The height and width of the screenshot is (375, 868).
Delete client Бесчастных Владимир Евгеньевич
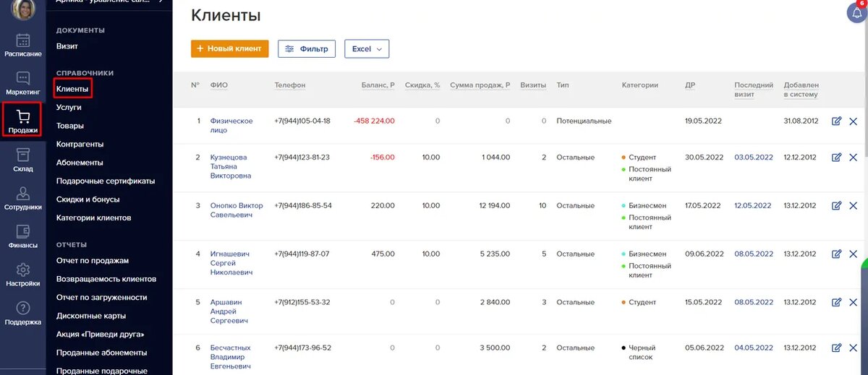tap(853, 348)
